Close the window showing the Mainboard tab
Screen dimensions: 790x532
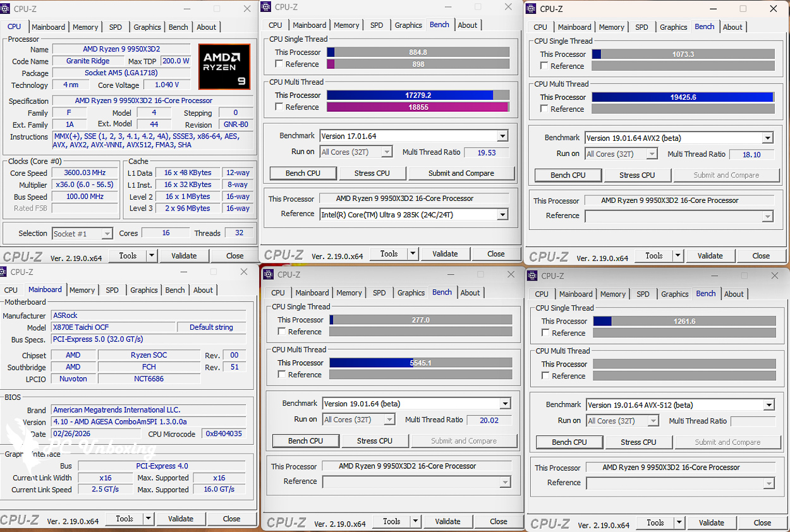pos(243,272)
